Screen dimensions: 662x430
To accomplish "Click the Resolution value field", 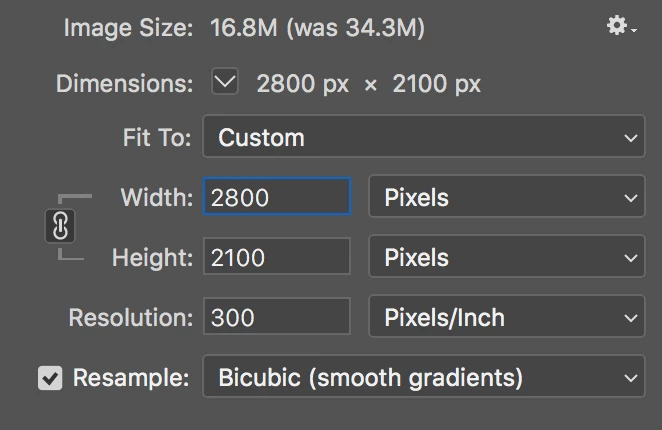I will pos(277,316).
